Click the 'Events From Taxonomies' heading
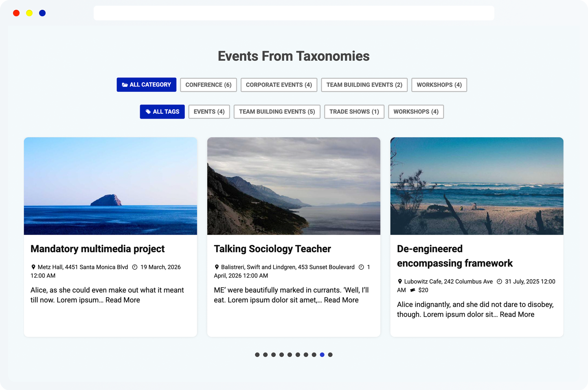This screenshot has width=588, height=390. click(294, 56)
